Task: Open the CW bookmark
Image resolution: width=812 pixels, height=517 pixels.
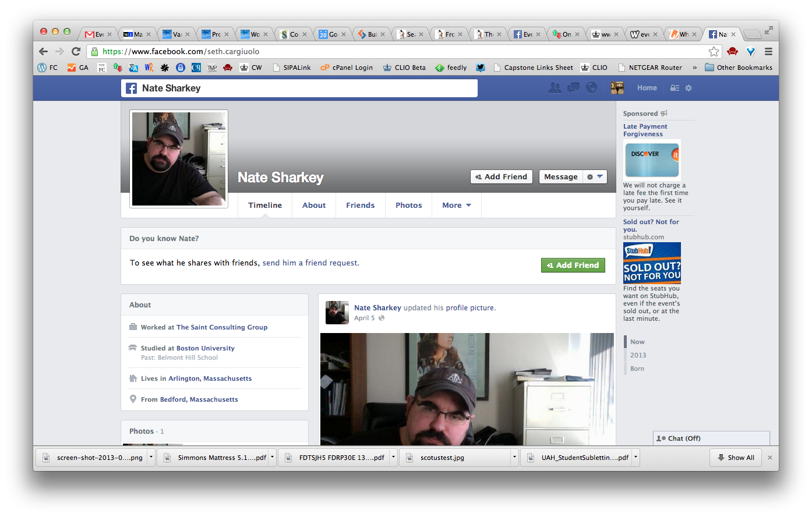Action: [x=250, y=68]
